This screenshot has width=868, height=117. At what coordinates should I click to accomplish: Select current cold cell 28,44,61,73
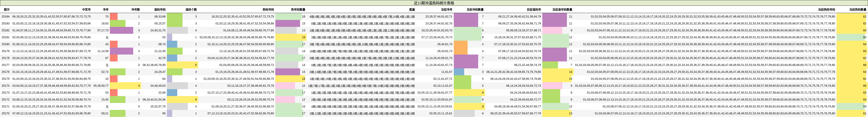pyautogui.click(x=445, y=44)
